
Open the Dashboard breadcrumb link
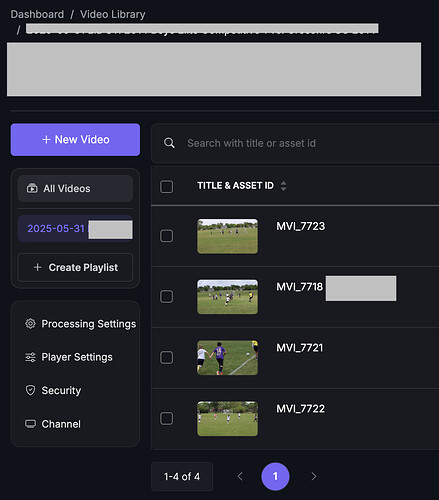[37, 14]
